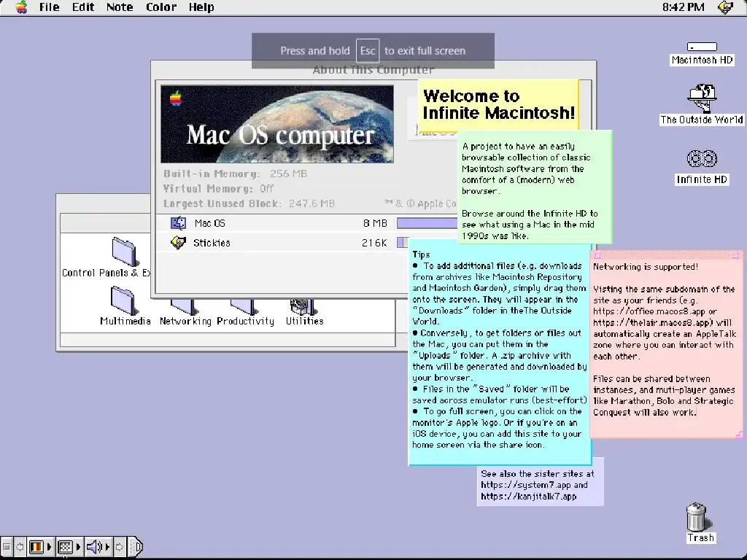
Task: Click "Networking is supported!" in the pink note
Action: coord(646,267)
